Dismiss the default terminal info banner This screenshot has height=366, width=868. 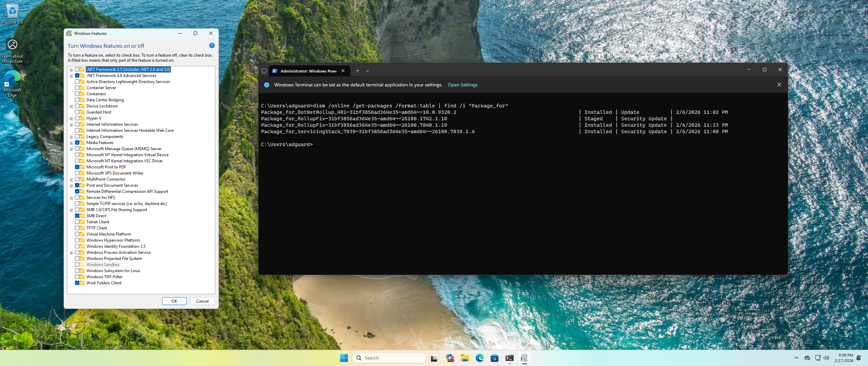(779, 85)
